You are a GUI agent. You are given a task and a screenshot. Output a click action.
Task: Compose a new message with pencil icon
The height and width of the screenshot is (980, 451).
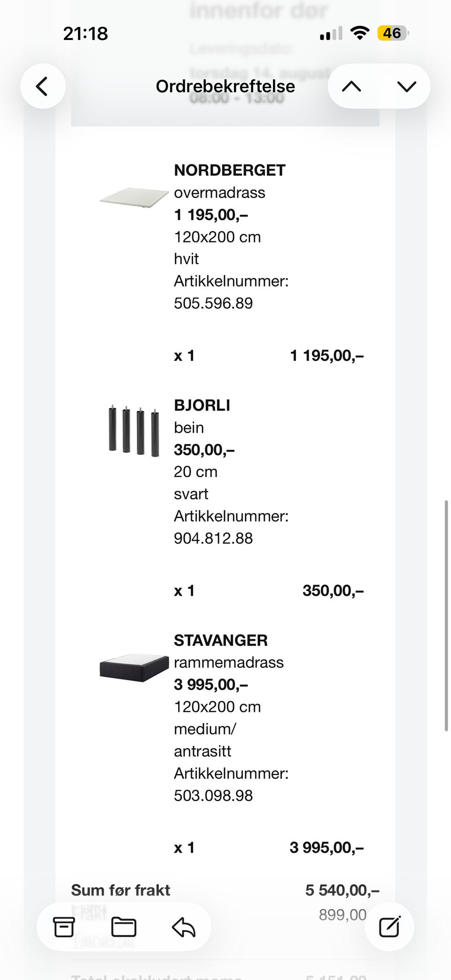tap(389, 926)
